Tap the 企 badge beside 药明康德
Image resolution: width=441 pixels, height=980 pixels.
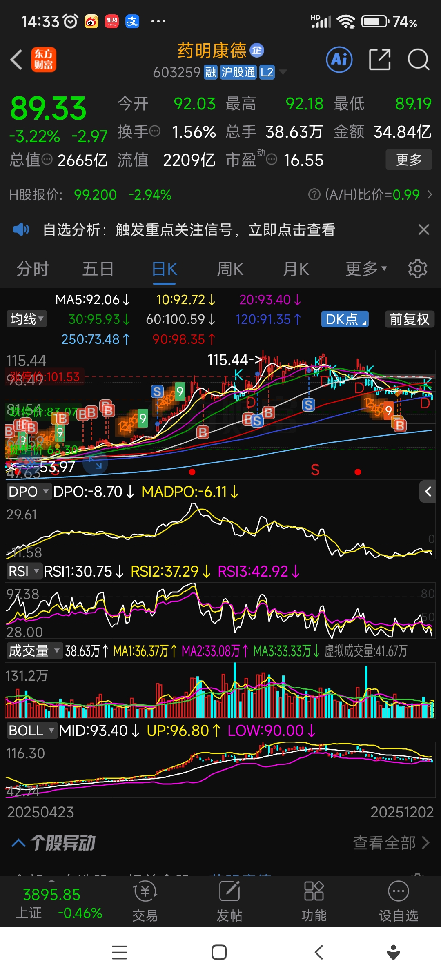tap(257, 50)
